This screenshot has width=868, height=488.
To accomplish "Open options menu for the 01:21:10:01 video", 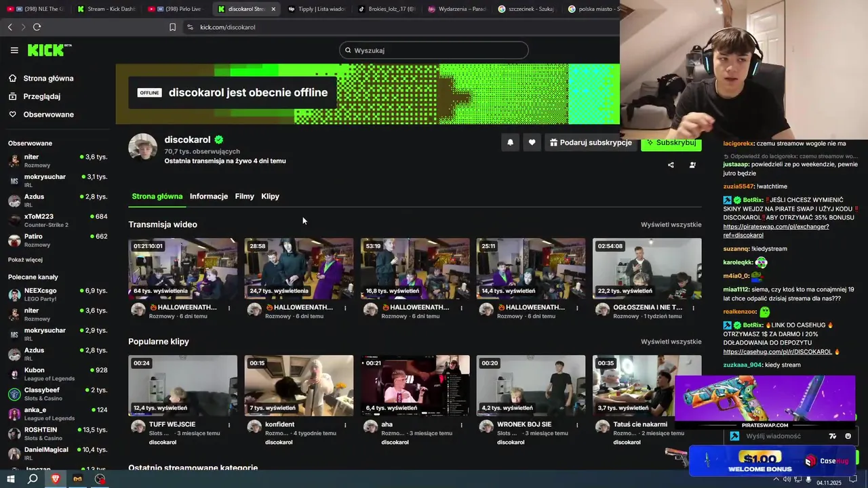I will (229, 308).
